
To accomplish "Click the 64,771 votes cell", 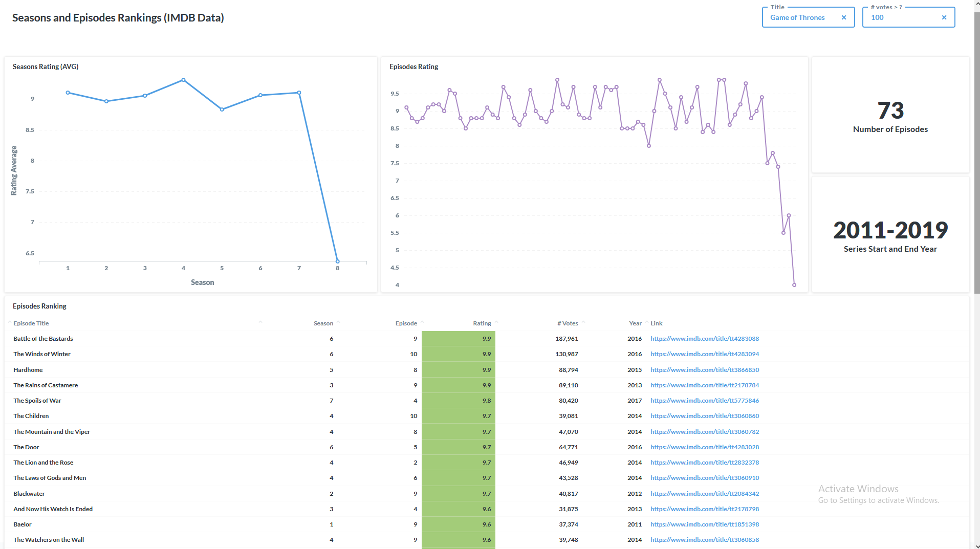I will click(x=569, y=447).
